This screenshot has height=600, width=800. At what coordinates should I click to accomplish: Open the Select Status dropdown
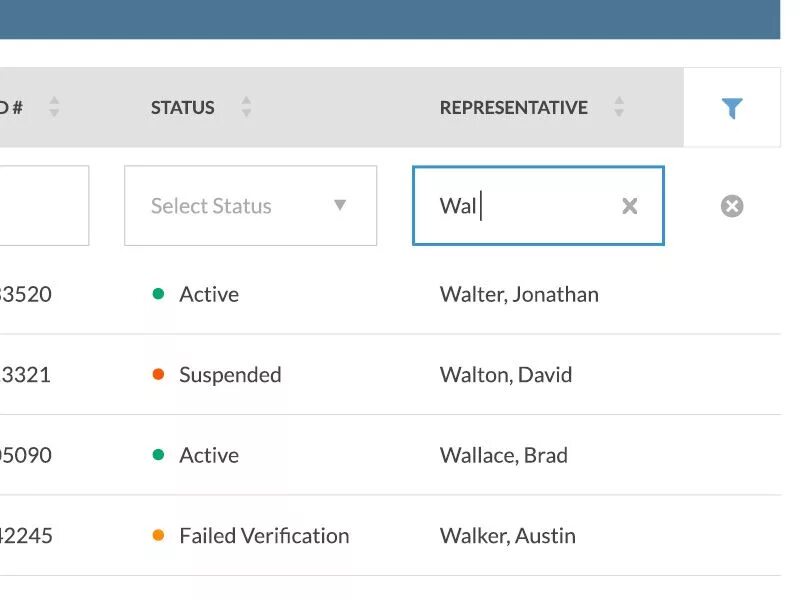click(251, 206)
